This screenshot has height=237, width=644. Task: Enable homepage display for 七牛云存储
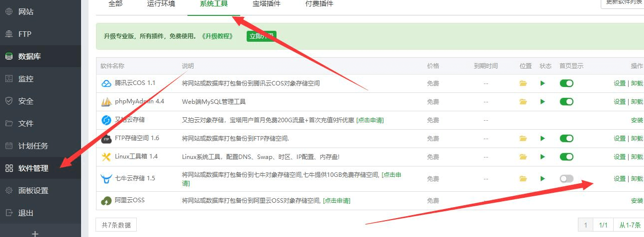click(x=566, y=179)
